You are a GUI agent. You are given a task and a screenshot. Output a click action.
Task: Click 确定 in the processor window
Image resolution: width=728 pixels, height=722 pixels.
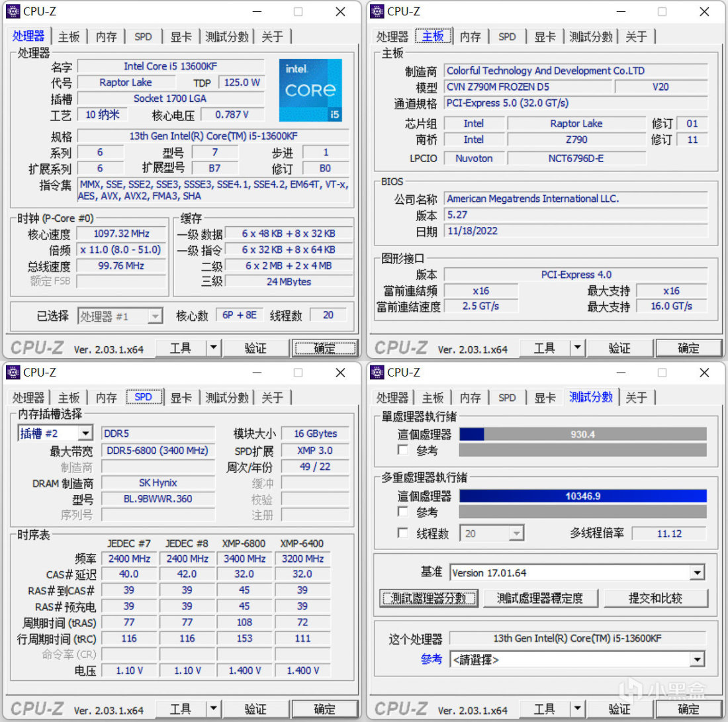[x=324, y=348]
